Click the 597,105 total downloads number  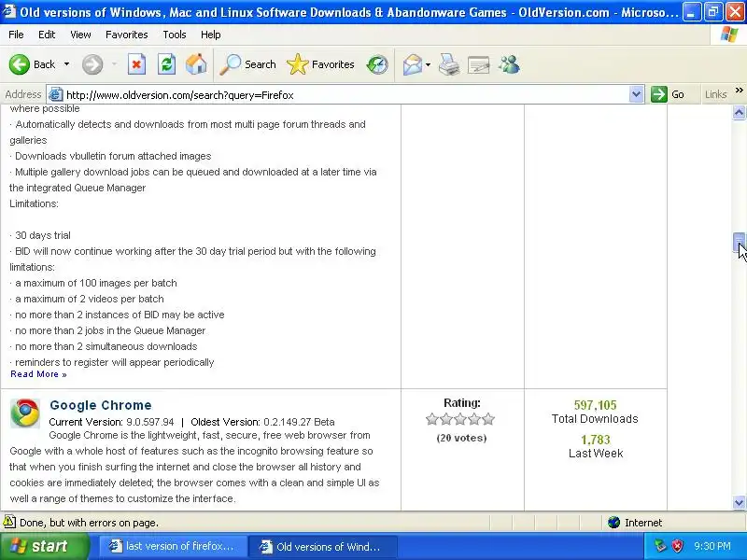pyautogui.click(x=595, y=405)
